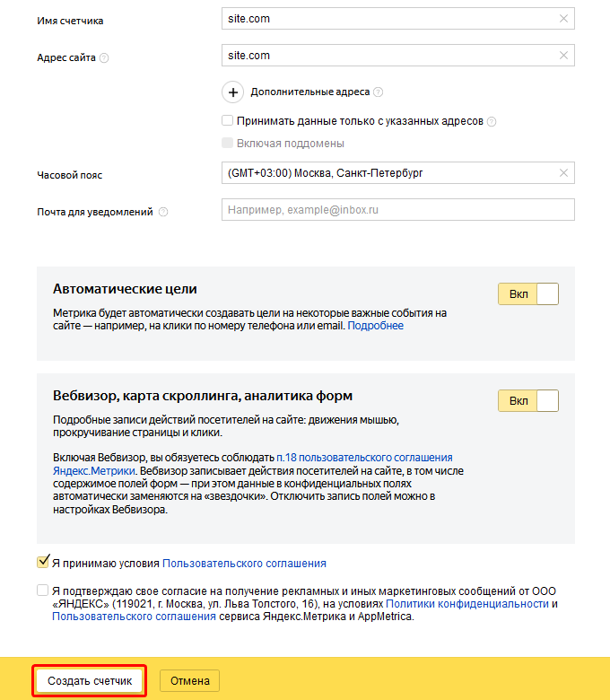Focus the notification email input field

pyautogui.click(x=398, y=210)
